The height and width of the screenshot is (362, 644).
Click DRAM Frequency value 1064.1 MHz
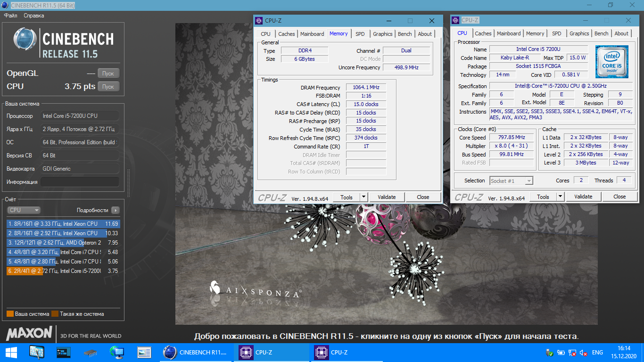(x=366, y=87)
